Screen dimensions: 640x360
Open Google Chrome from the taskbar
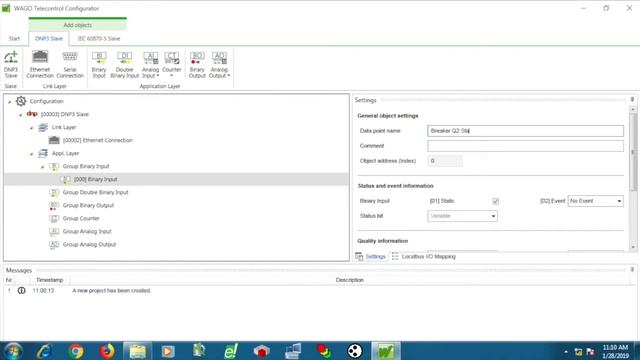pos(76,351)
